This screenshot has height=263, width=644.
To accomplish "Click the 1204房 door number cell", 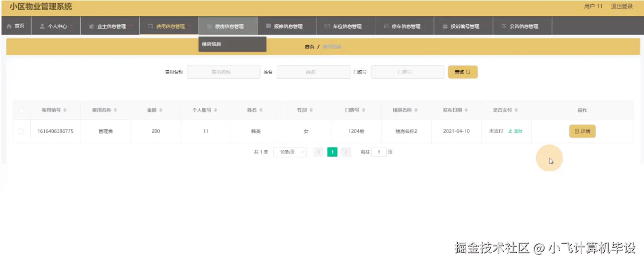I will (x=356, y=131).
